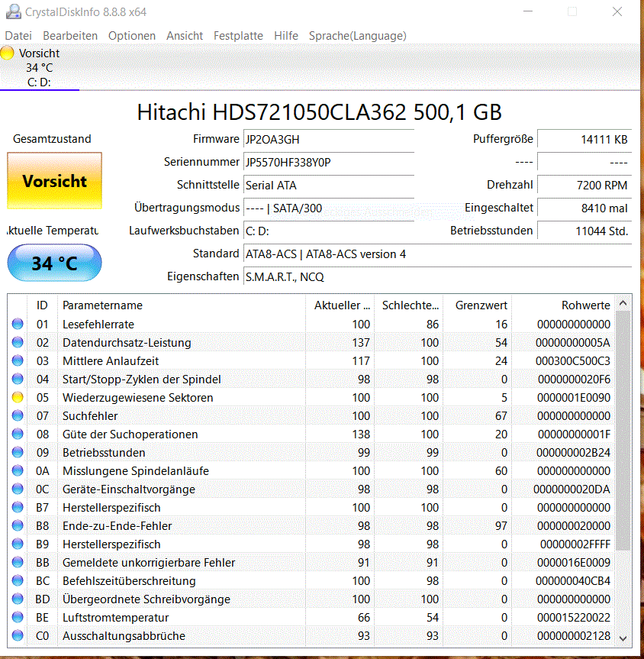Click blue status icon for Gemeldete unkorrigierbare Fehler
Screen dimensions: 644x659
click(x=18, y=562)
